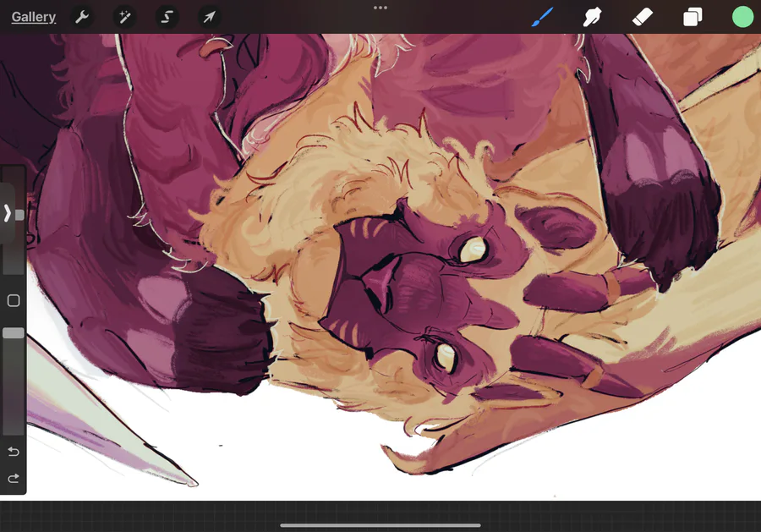Open the Layers panel
Viewport: 761px width, 532px height.
pos(693,18)
